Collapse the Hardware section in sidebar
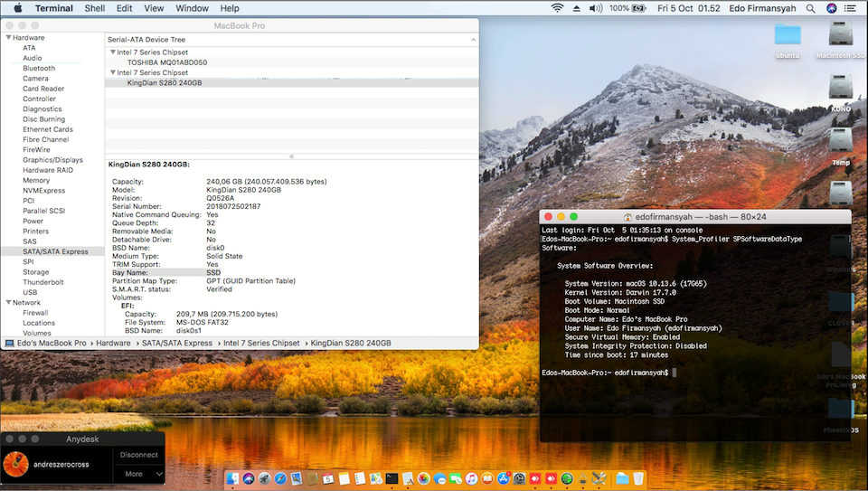868x491 pixels. [8, 38]
